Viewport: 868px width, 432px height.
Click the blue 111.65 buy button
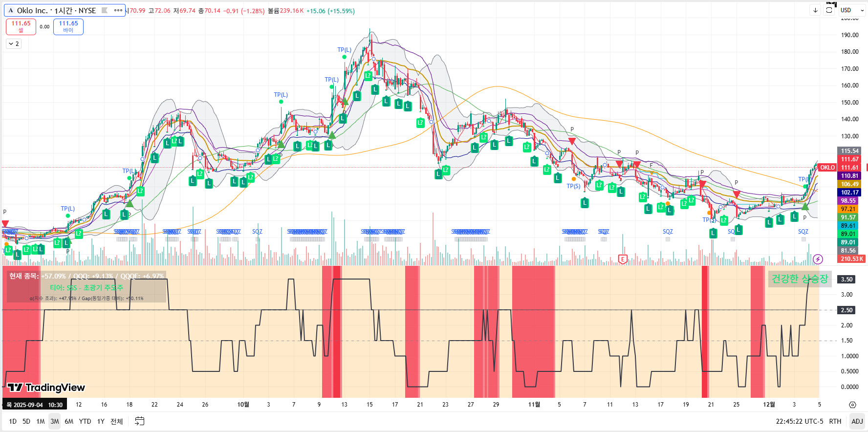[68, 26]
